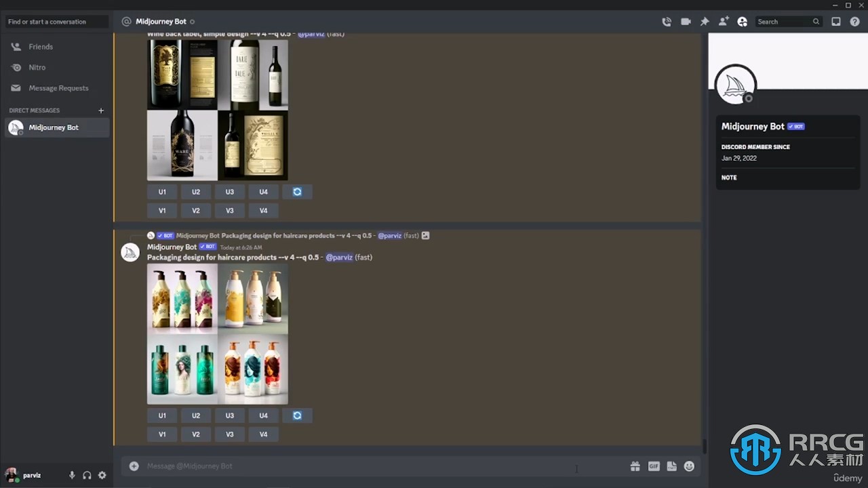Open the haircare packaging image grid
Image resolution: width=868 pixels, height=488 pixels.
pos(218,333)
